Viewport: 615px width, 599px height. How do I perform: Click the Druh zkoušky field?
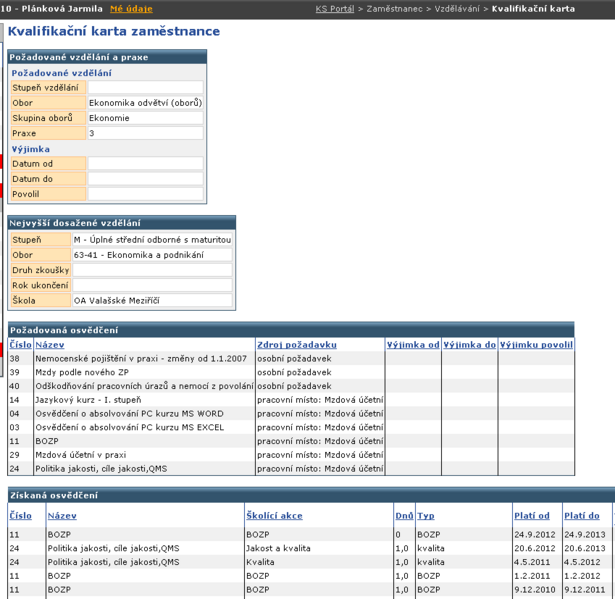[x=153, y=270]
